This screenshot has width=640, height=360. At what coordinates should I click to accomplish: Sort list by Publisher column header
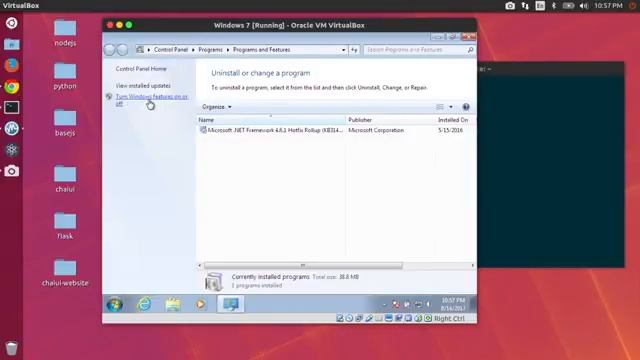click(391, 120)
